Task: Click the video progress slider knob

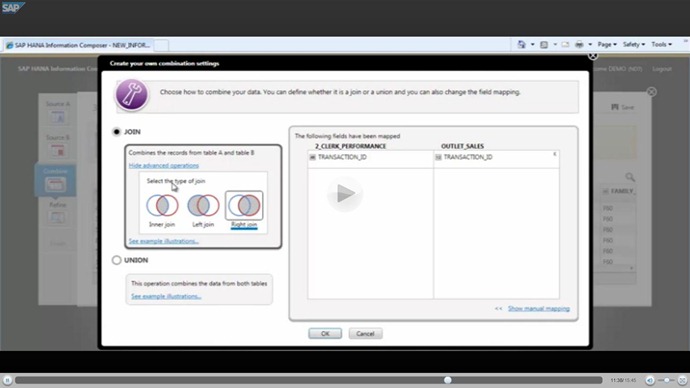Action: (448, 380)
